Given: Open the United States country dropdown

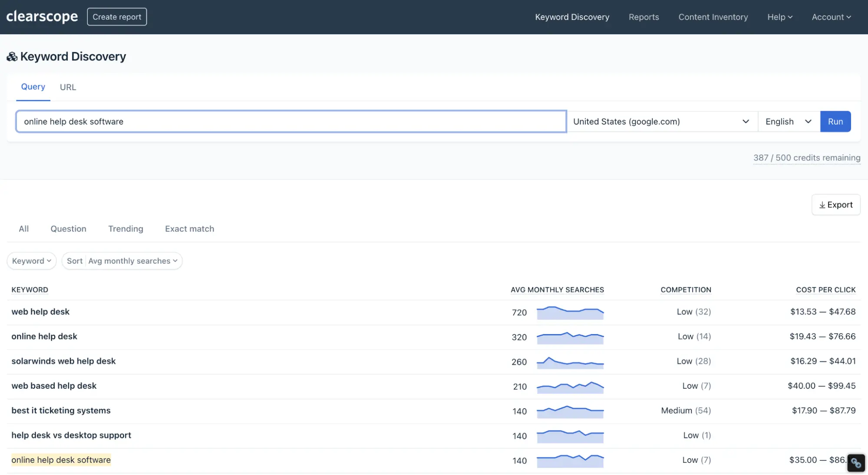Looking at the screenshot, I should [x=661, y=121].
